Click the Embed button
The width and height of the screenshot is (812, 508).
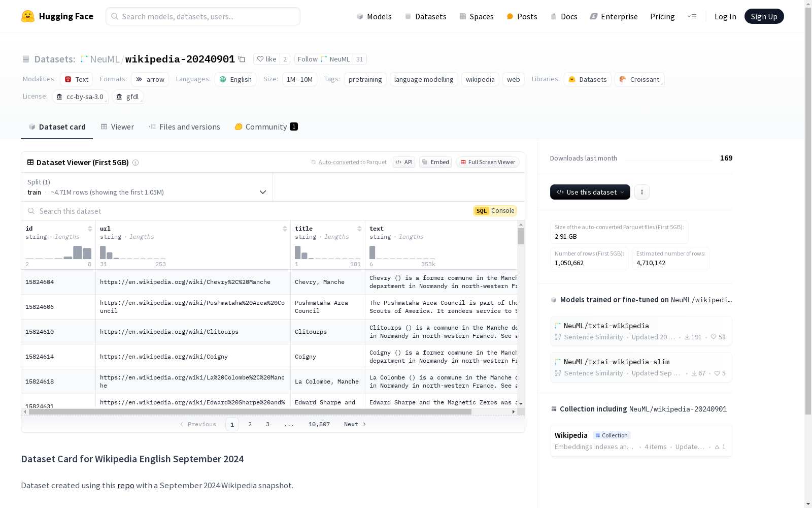pyautogui.click(x=435, y=162)
